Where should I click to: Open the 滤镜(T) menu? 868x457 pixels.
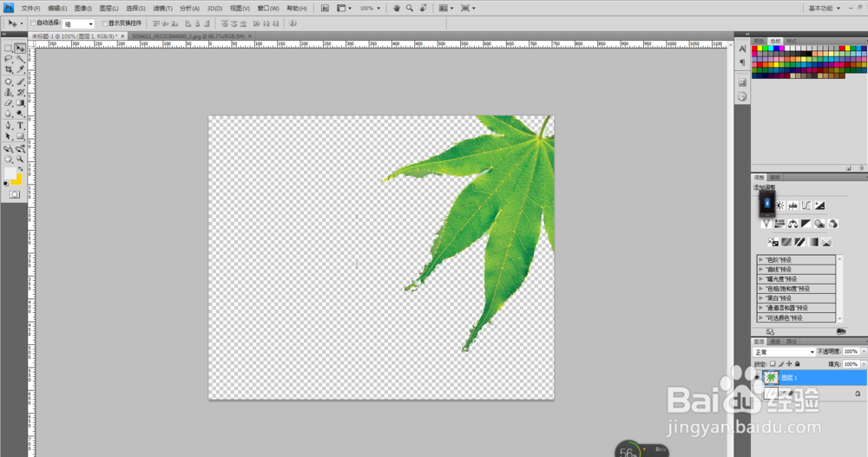(x=162, y=9)
